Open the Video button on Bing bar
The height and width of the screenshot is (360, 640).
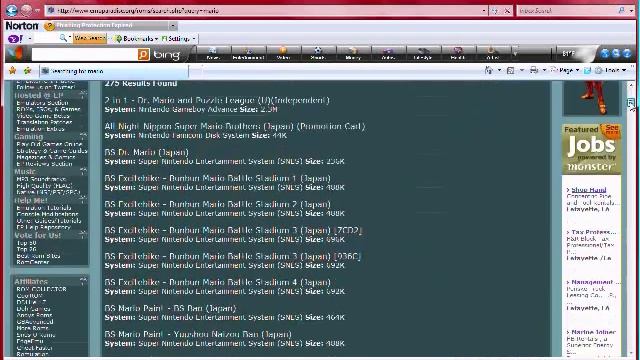(x=283, y=53)
